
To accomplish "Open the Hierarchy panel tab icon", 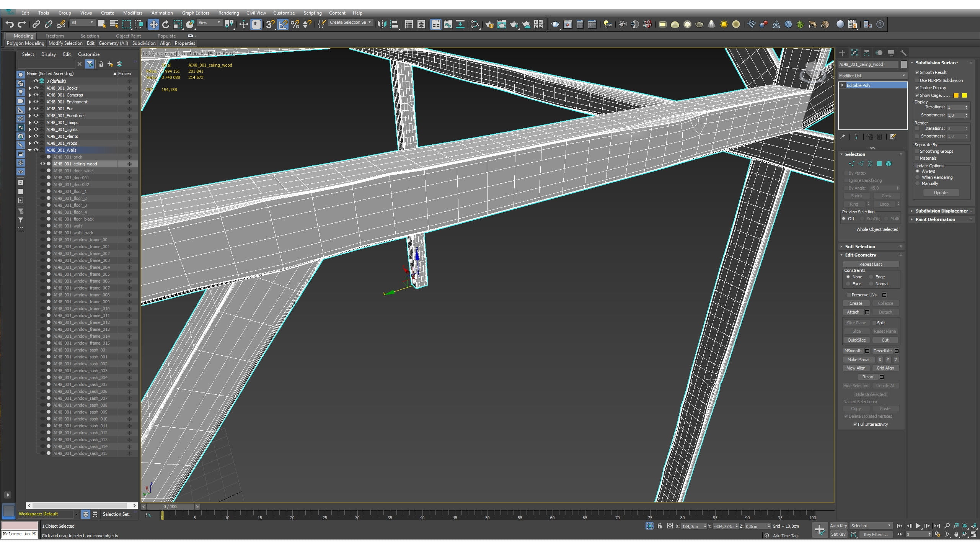I will [x=867, y=53].
